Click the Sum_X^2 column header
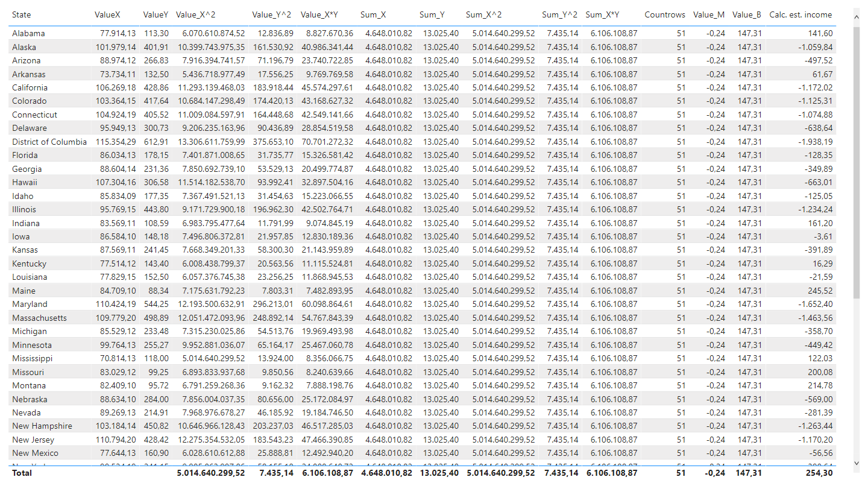 click(484, 14)
